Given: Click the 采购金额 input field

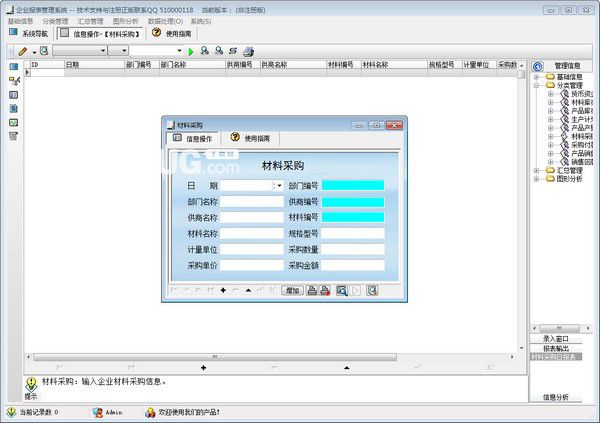Looking at the screenshot, I should [x=353, y=265].
